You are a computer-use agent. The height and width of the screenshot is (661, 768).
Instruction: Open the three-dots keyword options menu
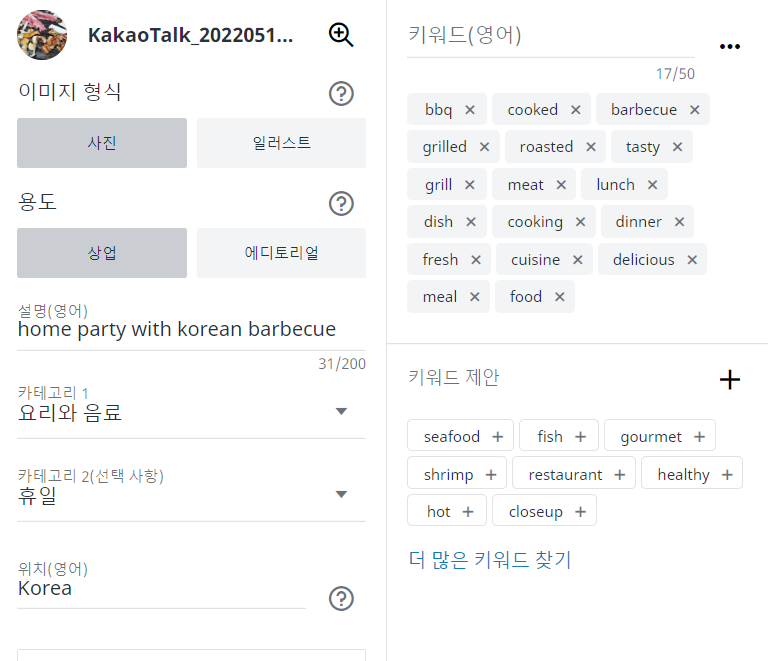pyautogui.click(x=729, y=47)
